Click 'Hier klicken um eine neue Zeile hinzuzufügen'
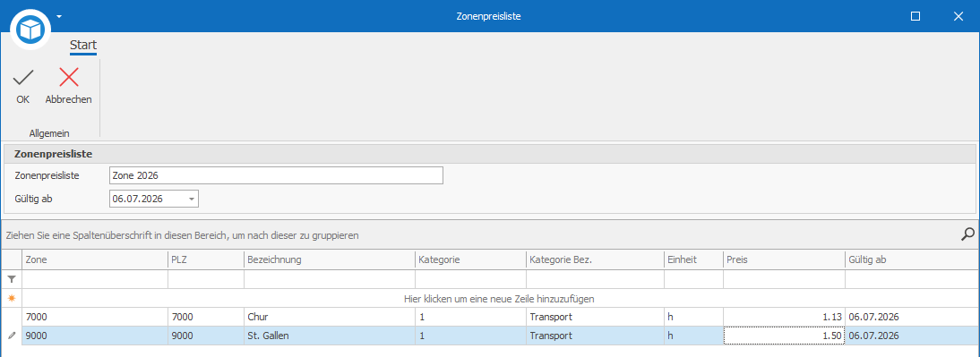This screenshot has height=357, width=980. pos(499,298)
